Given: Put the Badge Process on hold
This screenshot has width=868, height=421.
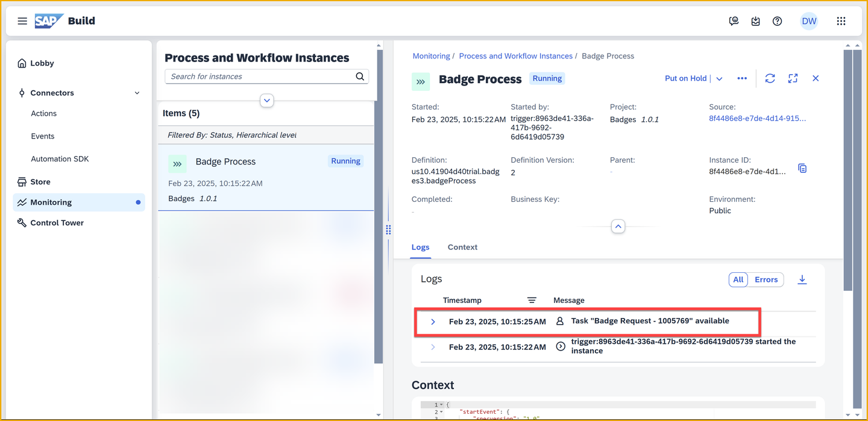Looking at the screenshot, I should [685, 79].
